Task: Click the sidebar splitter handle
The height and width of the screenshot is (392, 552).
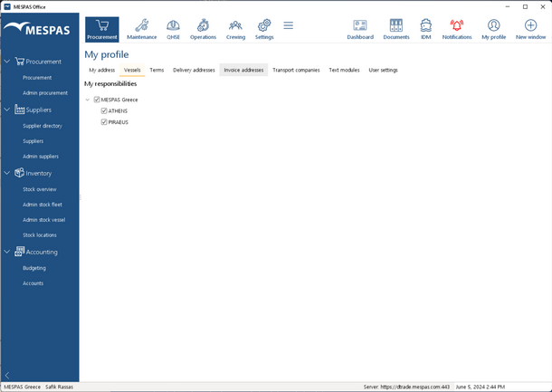Action: (81, 197)
